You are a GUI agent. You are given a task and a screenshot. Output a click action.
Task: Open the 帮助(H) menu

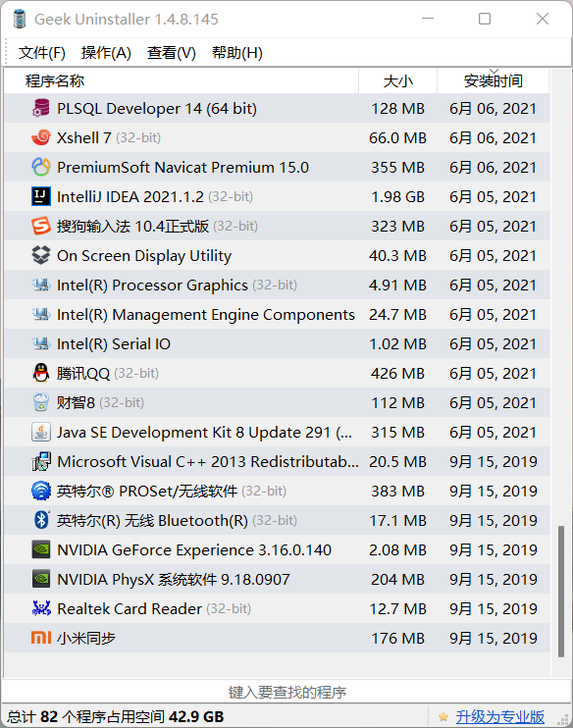tap(237, 52)
